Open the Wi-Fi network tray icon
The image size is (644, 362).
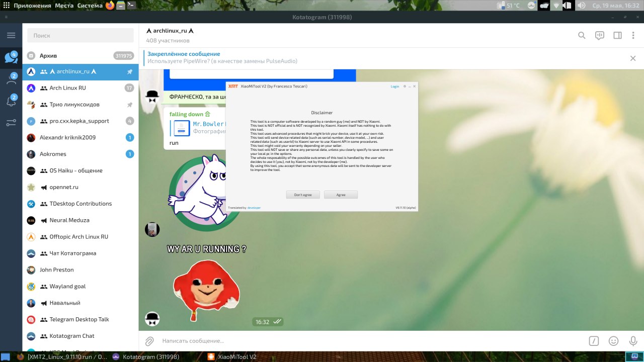(x=556, y=6)
